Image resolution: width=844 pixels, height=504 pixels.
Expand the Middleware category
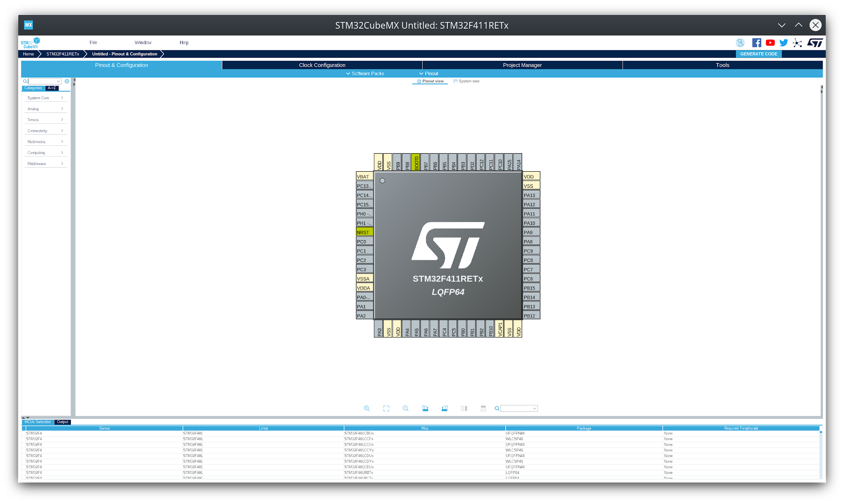(x=45, y=164)
